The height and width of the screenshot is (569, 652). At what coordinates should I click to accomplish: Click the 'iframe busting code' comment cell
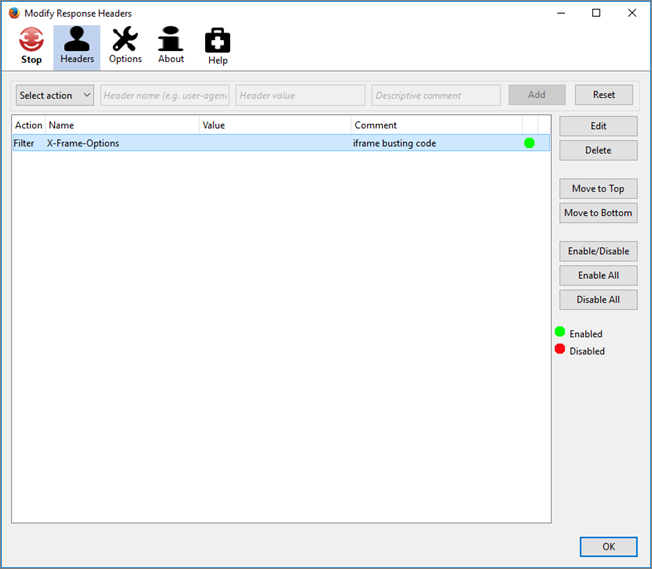[x=395, y=143]
